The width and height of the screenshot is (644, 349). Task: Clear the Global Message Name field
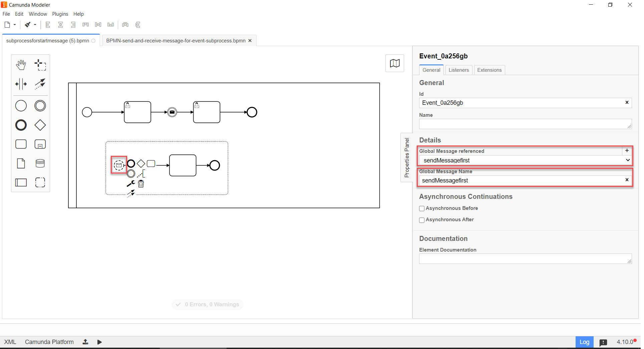click(x=627, y=180)
